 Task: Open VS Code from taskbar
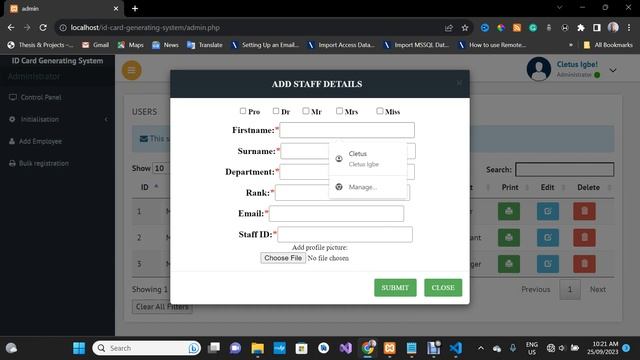click(x=456, y=348)
